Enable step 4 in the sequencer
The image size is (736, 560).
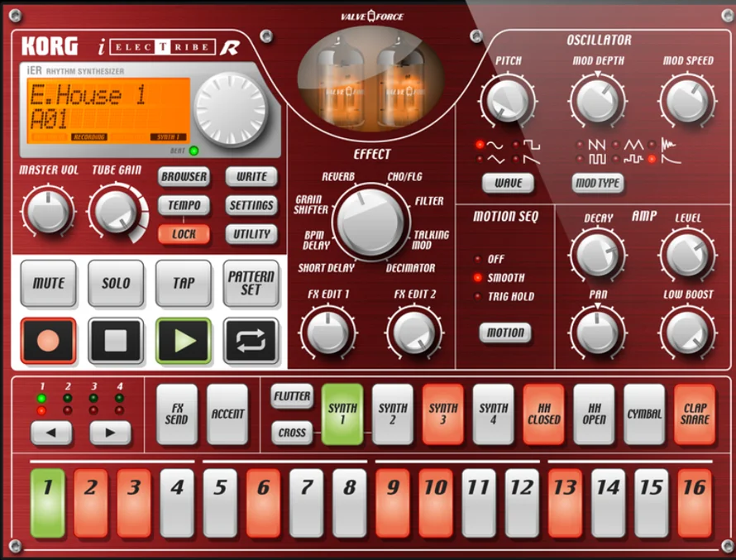coord(177,503)
